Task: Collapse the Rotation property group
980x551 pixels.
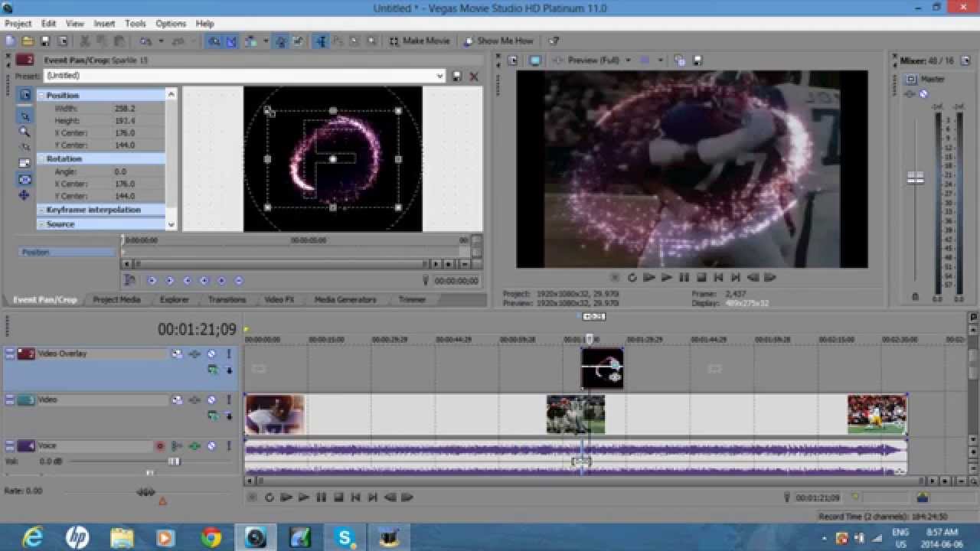Action: tap(41, 158)
